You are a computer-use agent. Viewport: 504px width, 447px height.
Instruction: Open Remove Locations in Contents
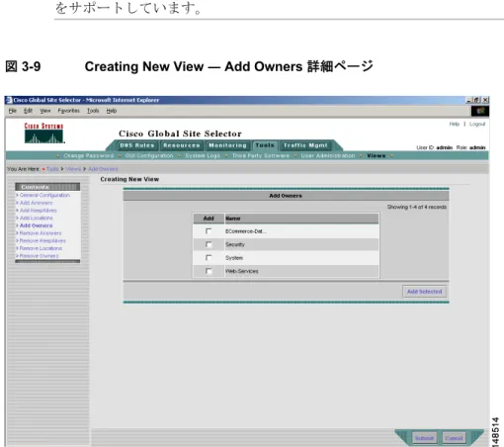tap(41, 248)
